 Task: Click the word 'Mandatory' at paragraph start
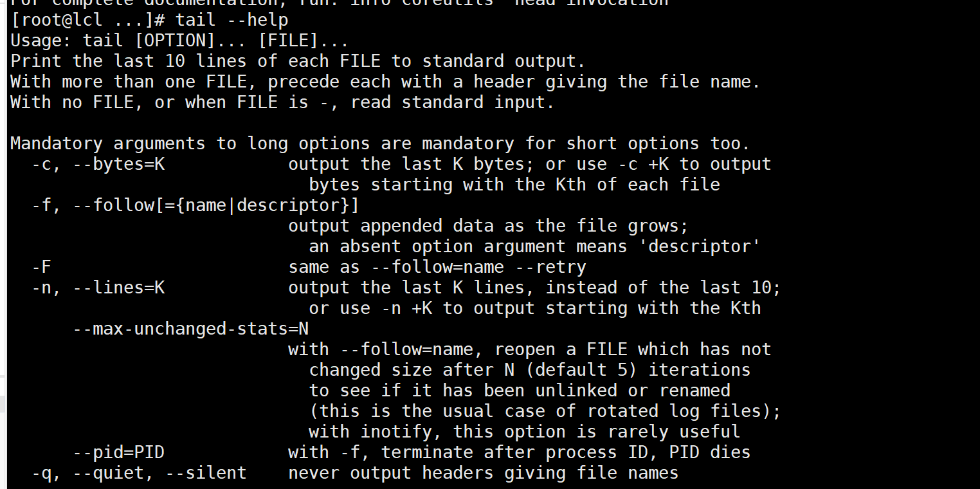click(x=57, y=143)
